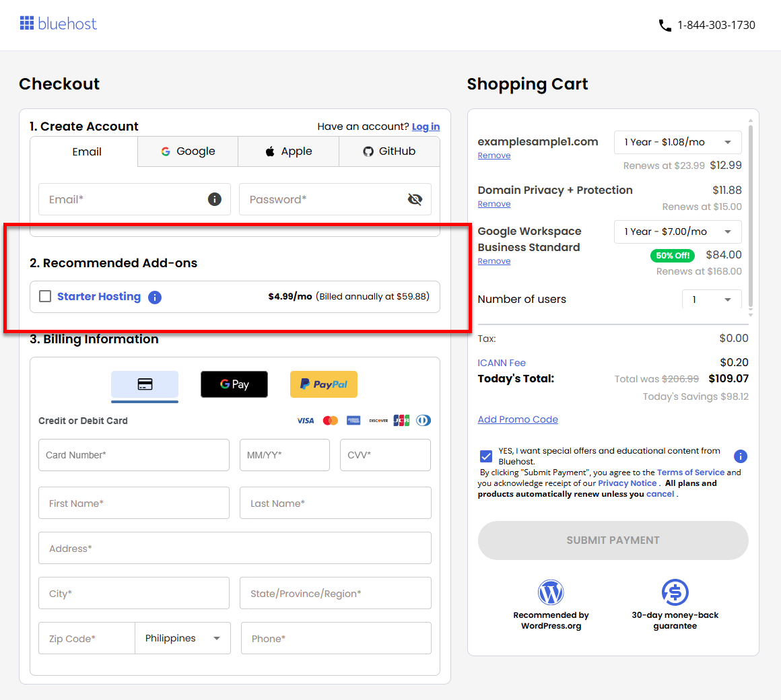The height and width of the screenshot is (700, 781).
Task: Click the American Express logo
Action: coord(353,421)
